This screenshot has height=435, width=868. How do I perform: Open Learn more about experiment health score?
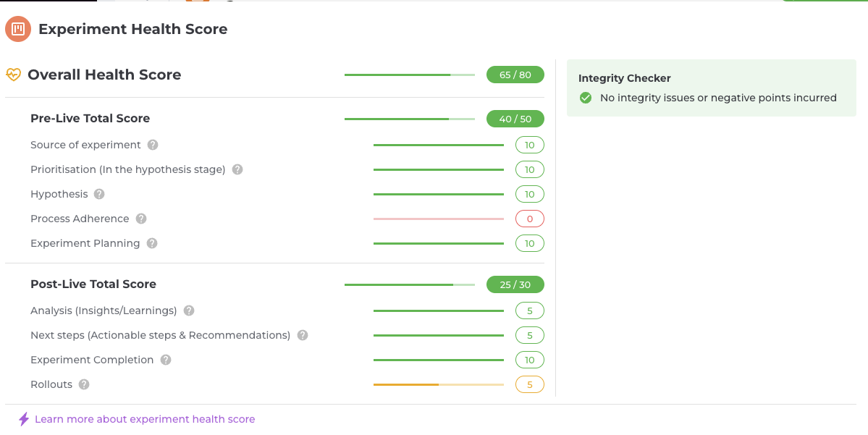tap(145, 419)
